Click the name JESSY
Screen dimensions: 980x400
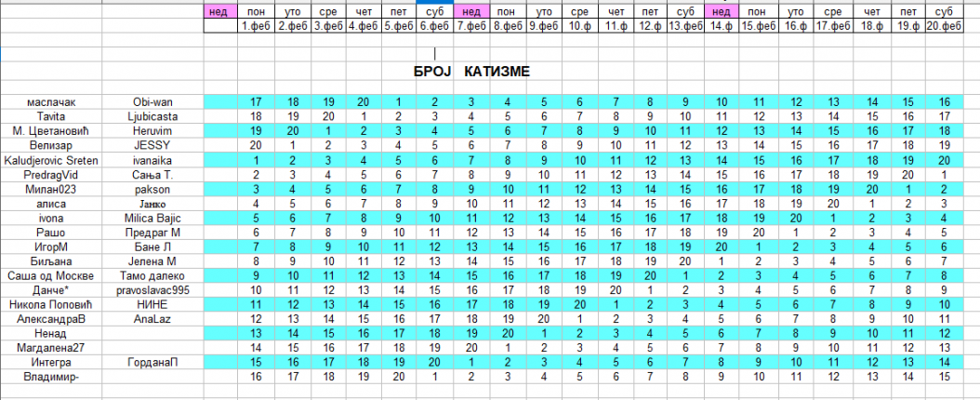(x=152, y=145)
